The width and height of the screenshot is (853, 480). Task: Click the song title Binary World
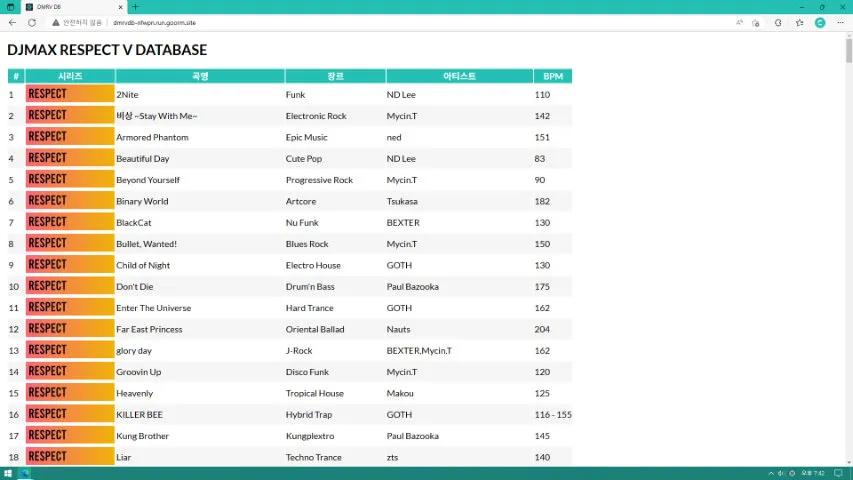(142, 201)
